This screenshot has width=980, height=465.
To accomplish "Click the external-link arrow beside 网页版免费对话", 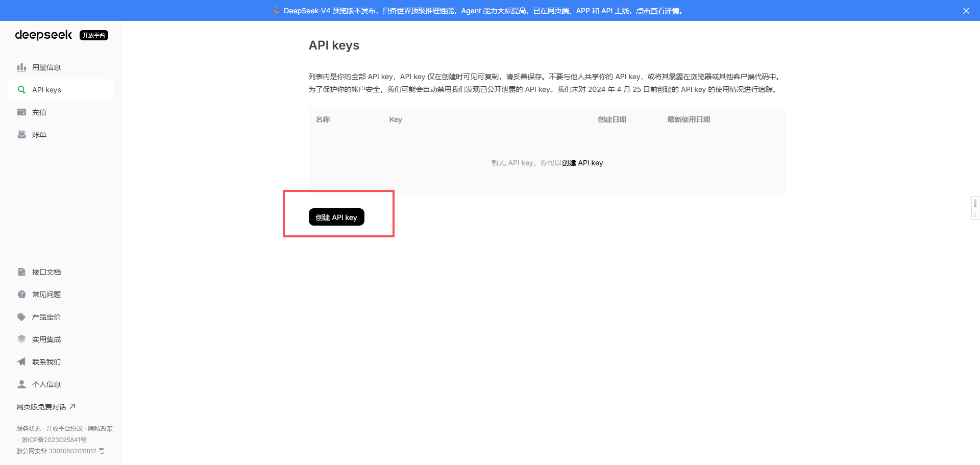I will (72, 406).
